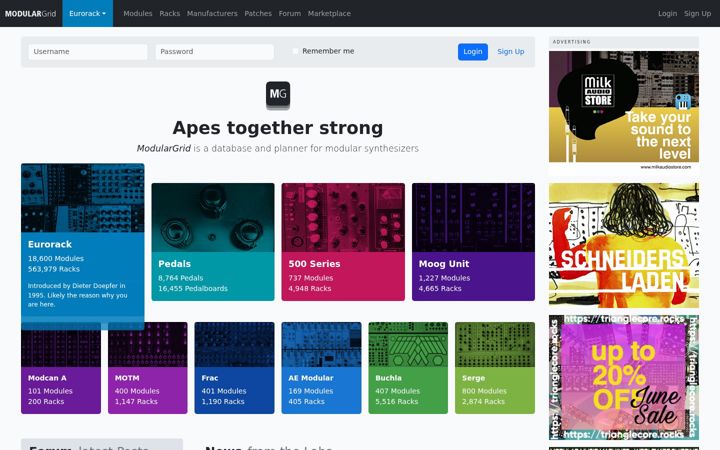
Task: Open the ModularGrid logo in the navbar
Action: 30,13
